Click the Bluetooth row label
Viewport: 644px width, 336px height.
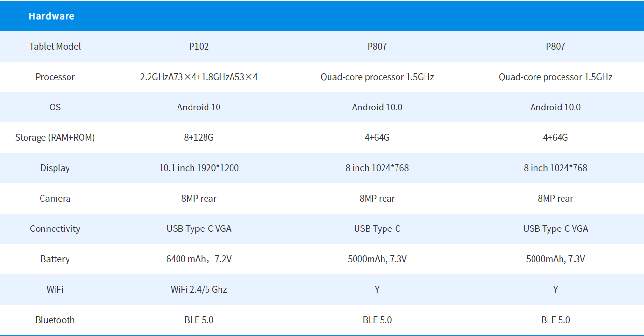[x=55, y=320]
